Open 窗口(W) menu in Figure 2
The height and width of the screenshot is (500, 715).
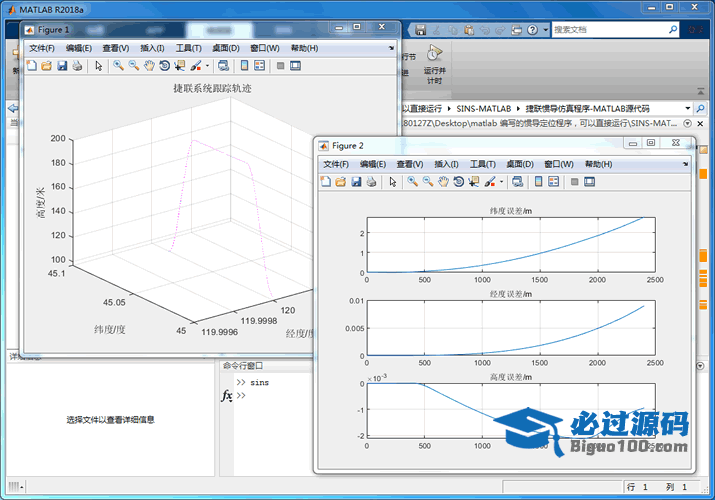(x=559, y=164)
